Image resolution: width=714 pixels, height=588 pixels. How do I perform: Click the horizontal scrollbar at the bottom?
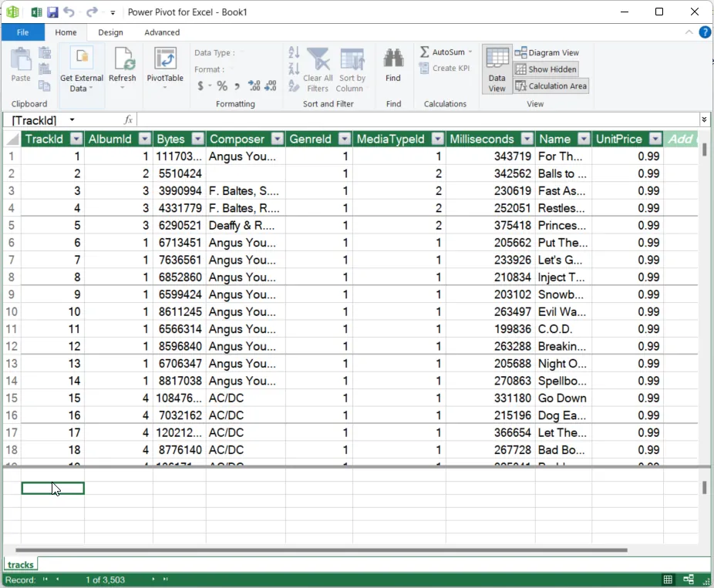click(x=321, y=549)
